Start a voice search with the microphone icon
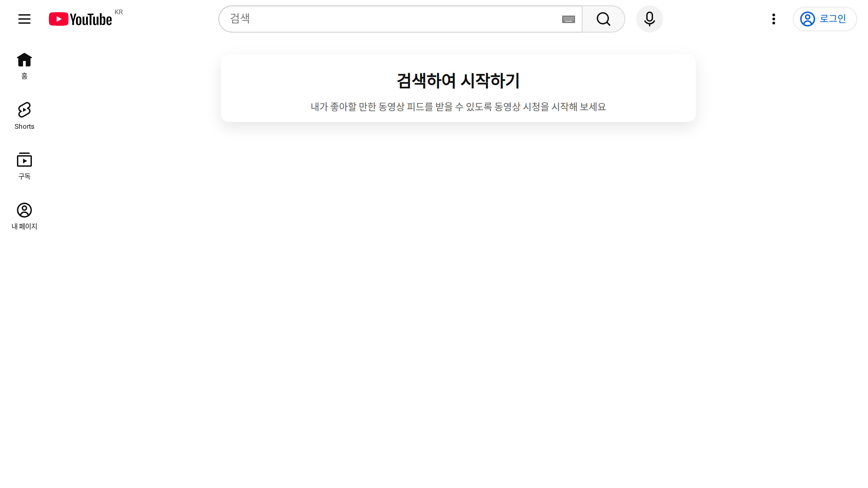The height and width of the screenshot is (488, 868). click(x=649, y=19)
